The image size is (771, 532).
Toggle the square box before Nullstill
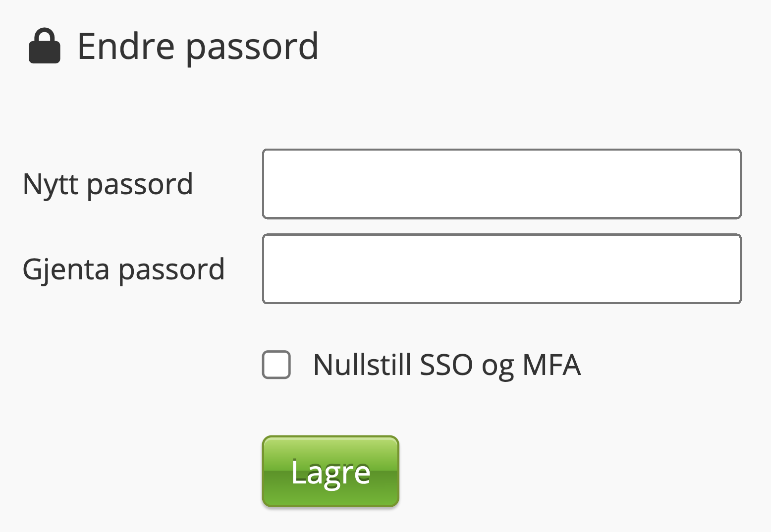276,365
